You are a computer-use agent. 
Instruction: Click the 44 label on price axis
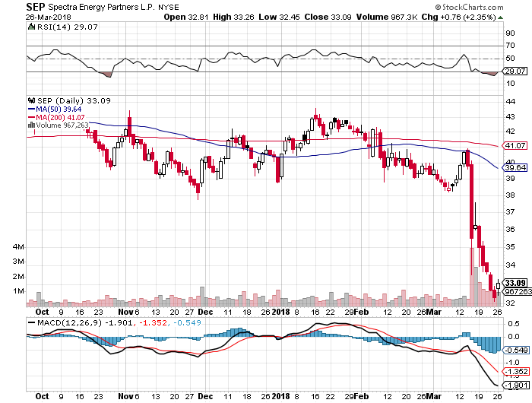point(510,102)
